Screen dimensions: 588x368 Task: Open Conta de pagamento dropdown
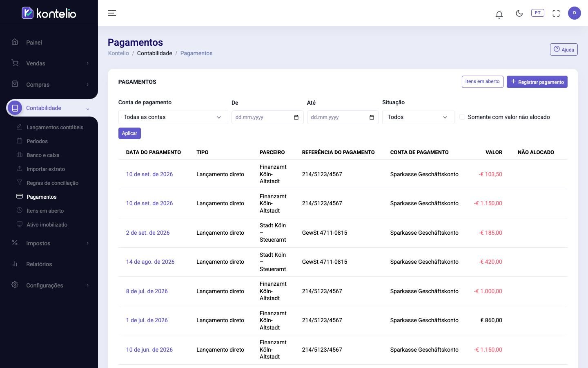pos(173,117)
